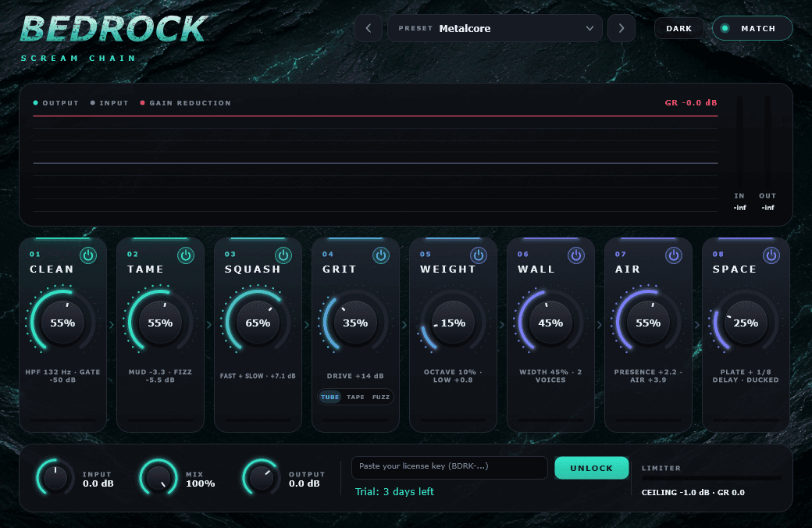Click the WIDTH 45% 2 VOICES text
The width and height of the screenshot is (812, 528).
(x=550, y=376)
